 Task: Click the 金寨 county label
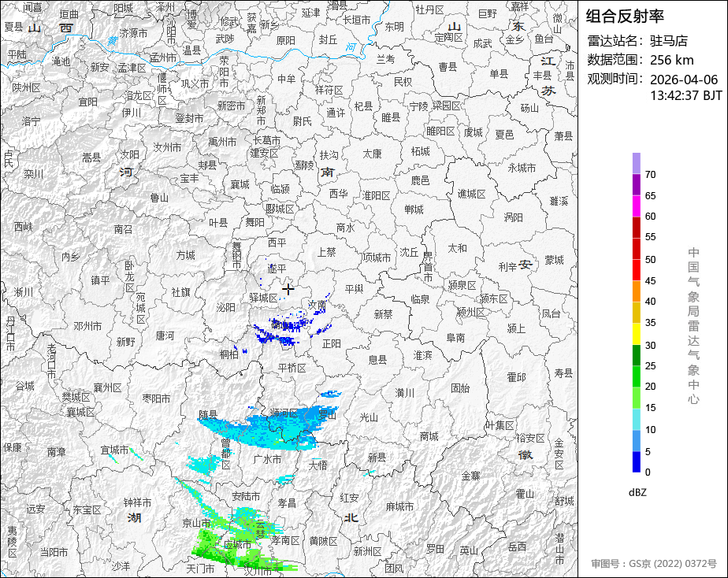pos(471,476)
